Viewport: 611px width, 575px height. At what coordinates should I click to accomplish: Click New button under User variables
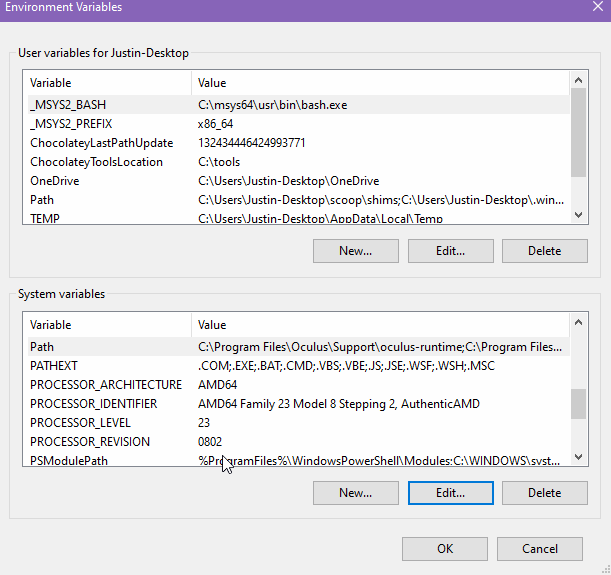355,250
